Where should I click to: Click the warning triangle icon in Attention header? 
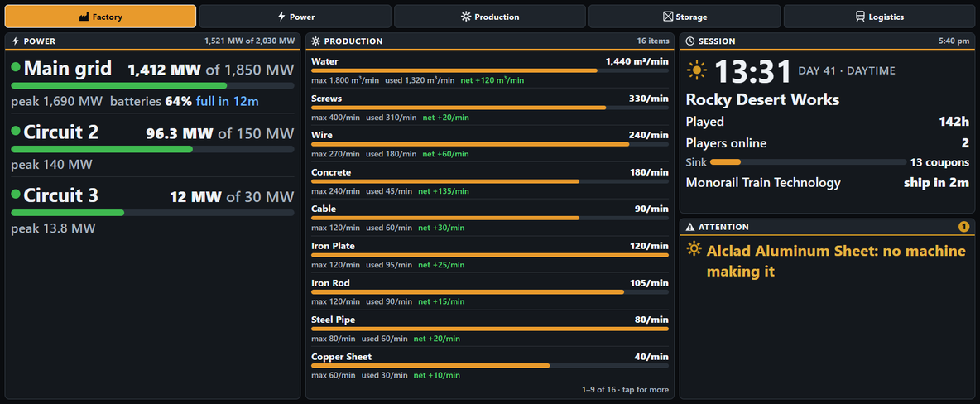[x=690, y=227]
